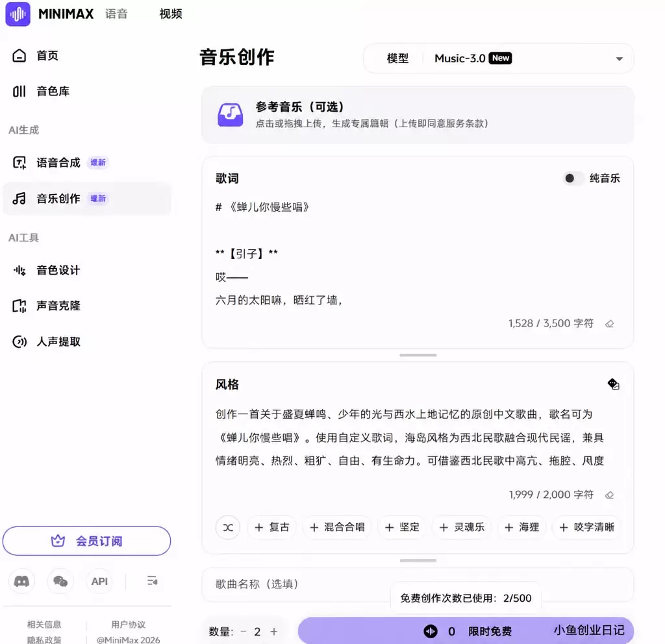Click the 免费创作次数已使用 2/500 text
Image resolution: width=665 pixels, height=644 pixels.
(x=466, y=598)
